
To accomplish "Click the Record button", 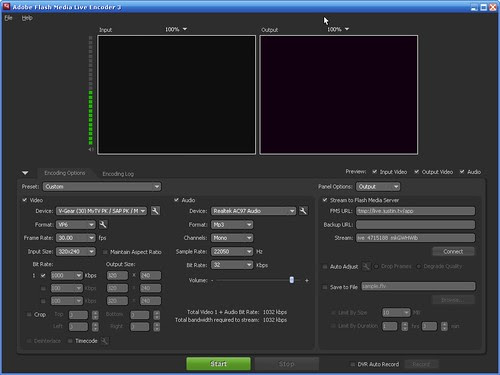I will coord(421,364).
